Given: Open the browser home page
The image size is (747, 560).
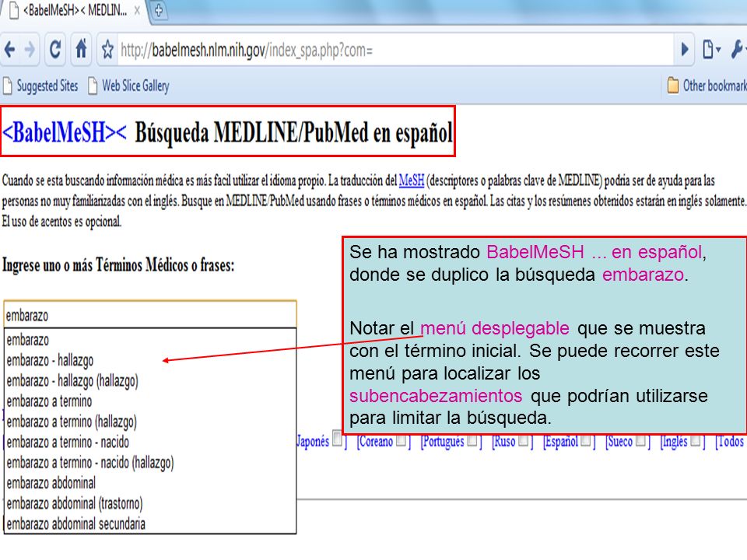Looking at the screenshot, I should coord(82,49).
